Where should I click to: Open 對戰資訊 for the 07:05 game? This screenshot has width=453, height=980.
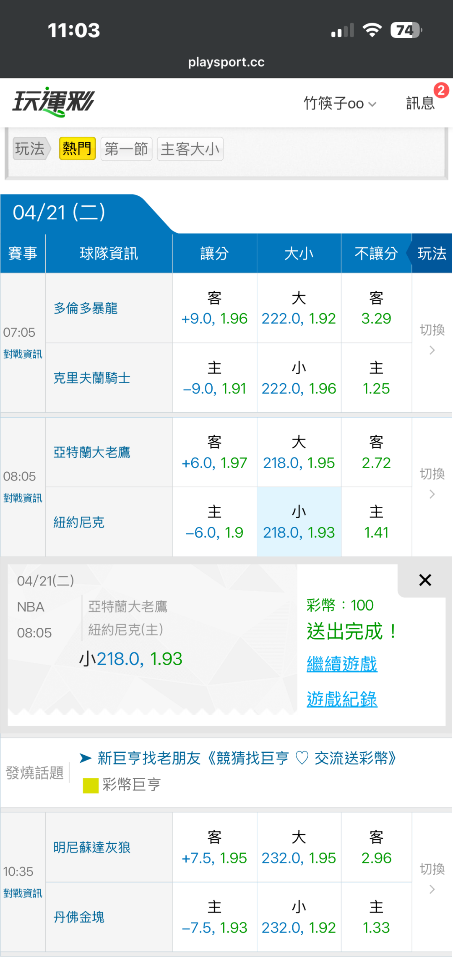[x=23, y=354]
